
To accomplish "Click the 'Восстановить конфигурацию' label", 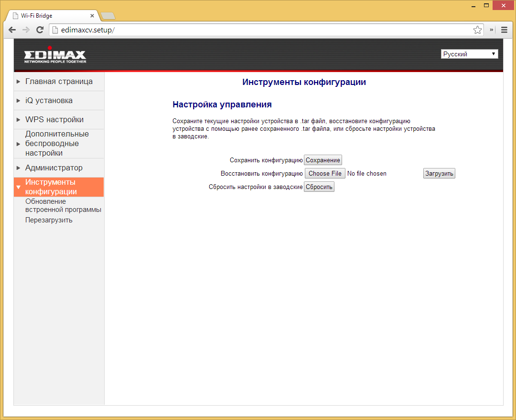I will point(262,174).
